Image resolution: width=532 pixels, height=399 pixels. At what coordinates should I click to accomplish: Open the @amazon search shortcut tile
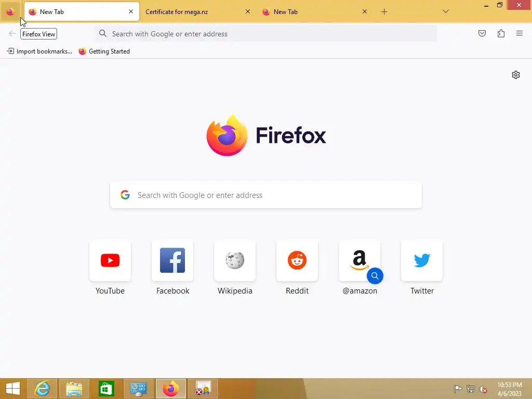(360, 260)
